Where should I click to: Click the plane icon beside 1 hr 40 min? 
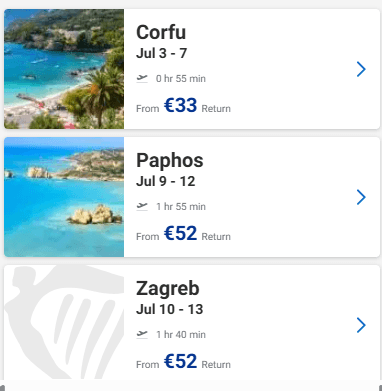[x=142, y=335]
